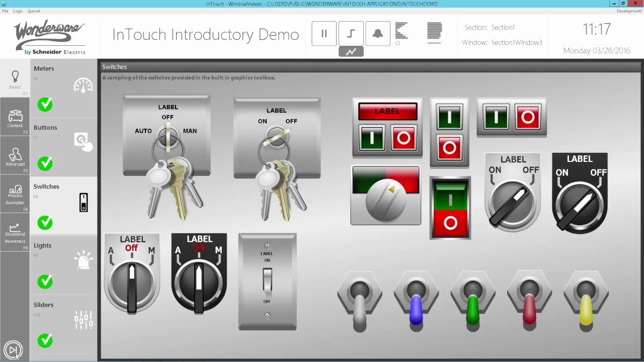Open the File menu

5,11
